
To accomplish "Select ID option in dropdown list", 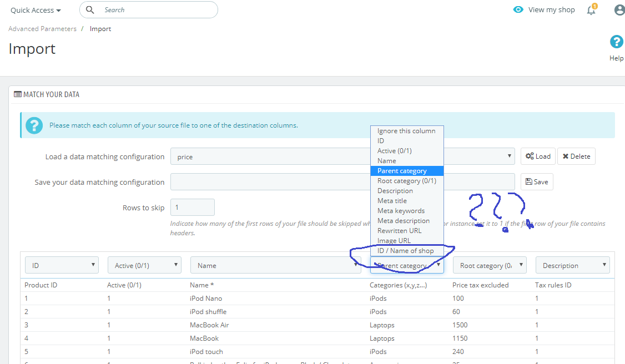I will (406, 141).
